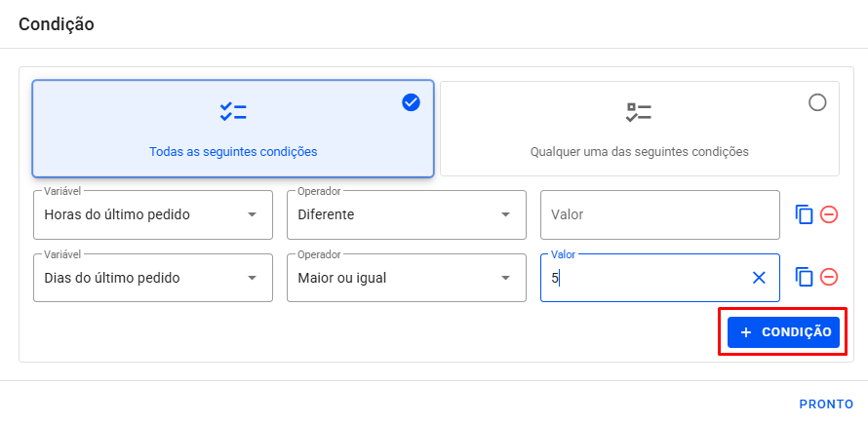
Task: Click the empty Valor field in first row
Action: coord(659,214)
